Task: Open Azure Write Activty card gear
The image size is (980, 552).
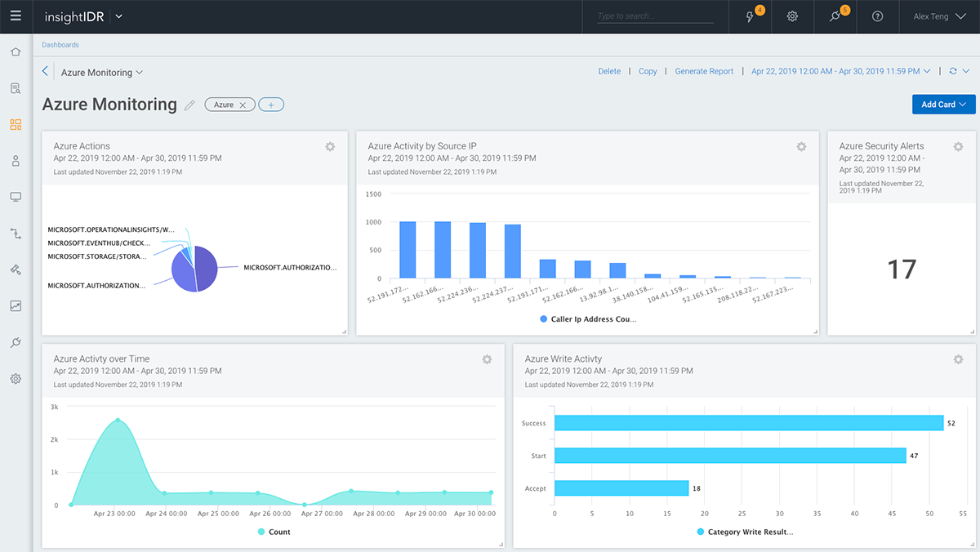Action: pyautogui.click(x=959, y=359)
